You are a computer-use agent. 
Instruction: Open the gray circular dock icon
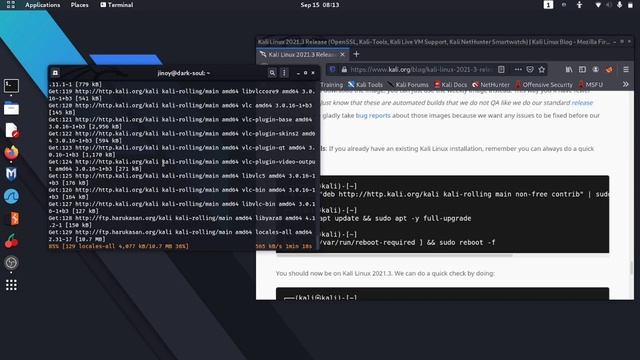(11, 262)
